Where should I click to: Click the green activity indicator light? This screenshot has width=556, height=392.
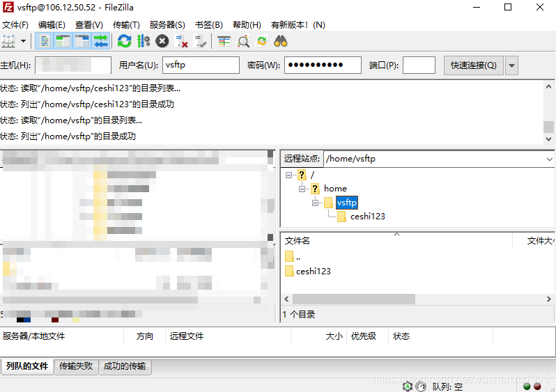(x=527, y=386)
